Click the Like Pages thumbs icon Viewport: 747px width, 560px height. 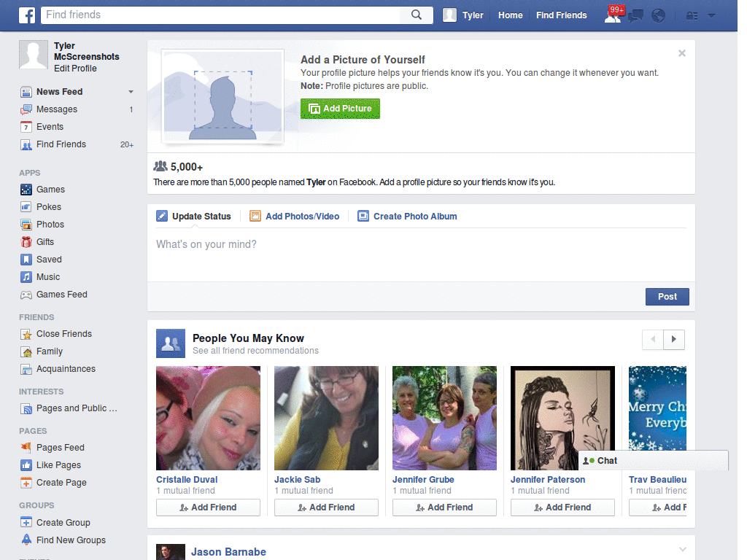(26, 465)
